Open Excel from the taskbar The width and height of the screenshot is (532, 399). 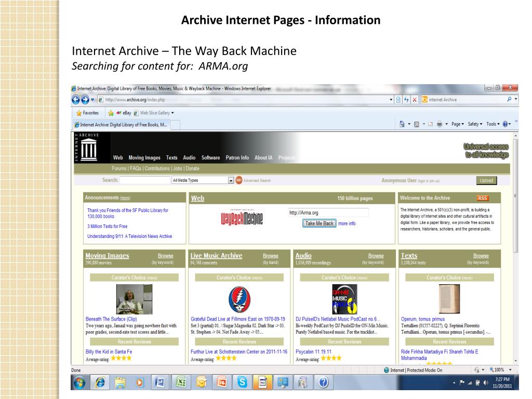click(x=180, y=382)
